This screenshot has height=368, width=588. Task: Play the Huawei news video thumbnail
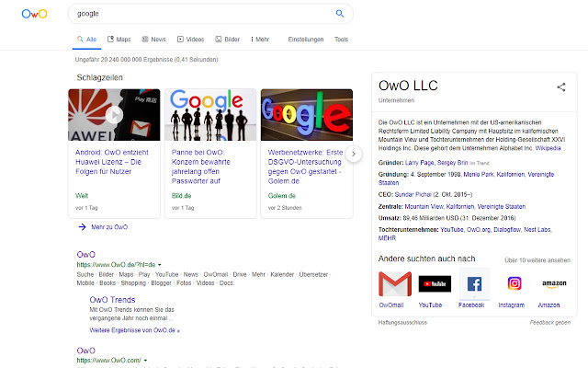pos(114,114)
